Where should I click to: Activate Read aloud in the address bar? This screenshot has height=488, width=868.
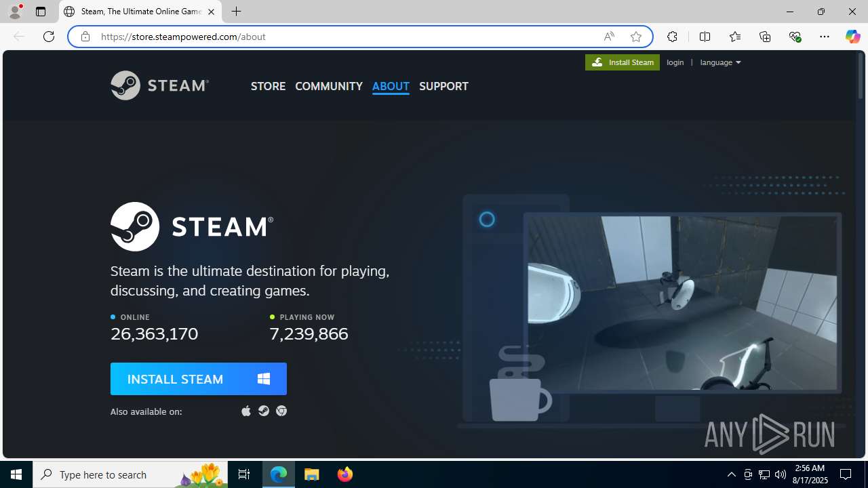609,37
